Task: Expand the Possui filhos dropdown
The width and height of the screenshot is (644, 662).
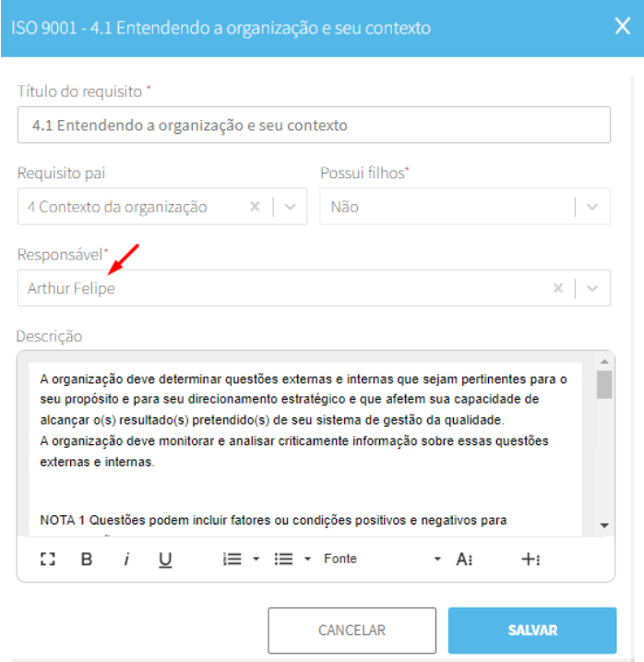Action: coord(592,207)
